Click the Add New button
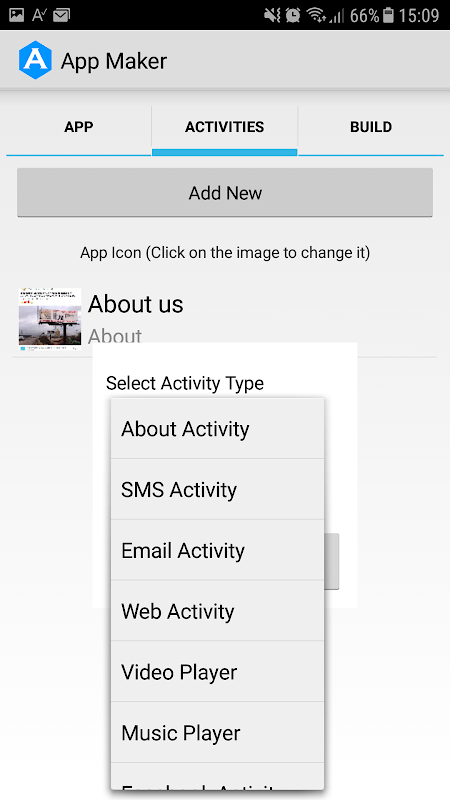 point(225,193)
